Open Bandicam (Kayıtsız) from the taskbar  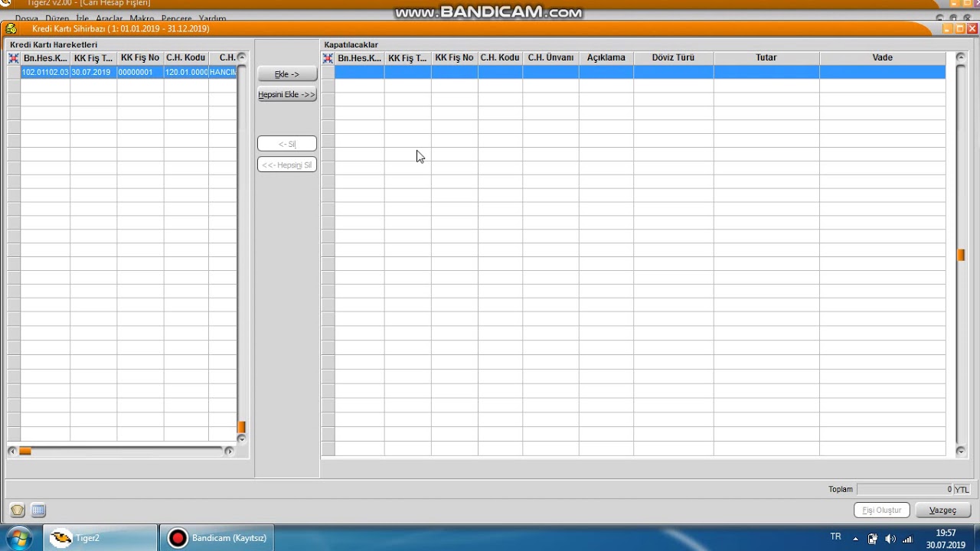pos(217,538)
